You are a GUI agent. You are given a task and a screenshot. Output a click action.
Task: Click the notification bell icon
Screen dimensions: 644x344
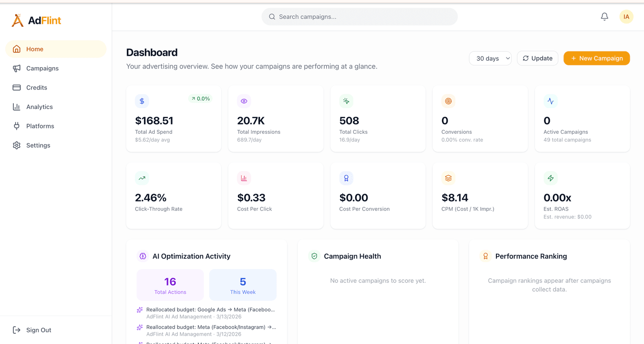(604, 16)
